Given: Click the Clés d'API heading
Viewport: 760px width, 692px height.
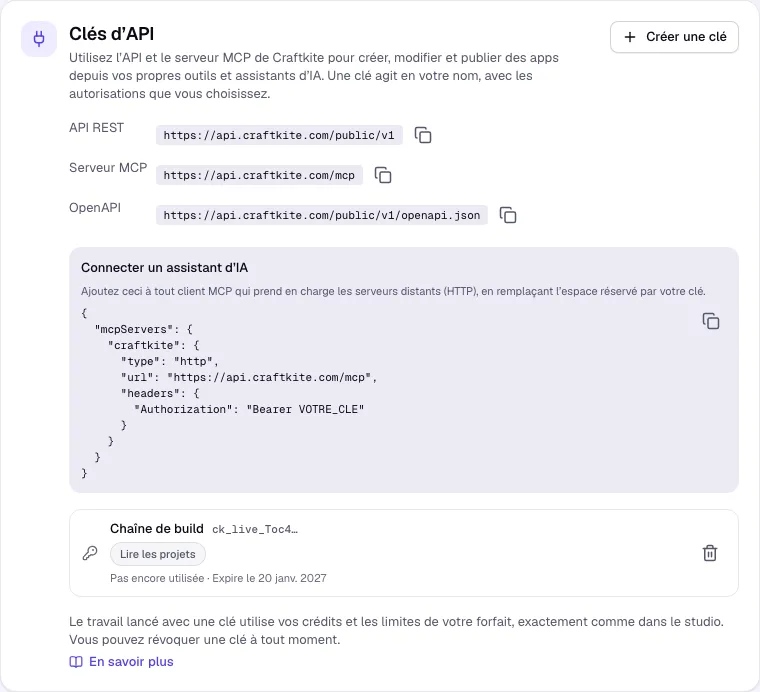Looking at the screenshot, I should coord(111,34).
